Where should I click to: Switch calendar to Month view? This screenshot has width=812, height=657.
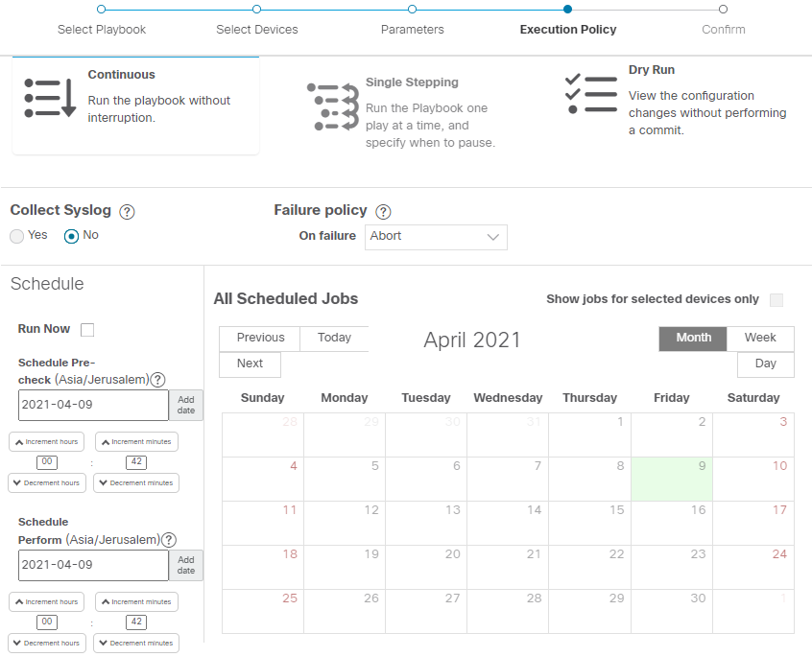pos(692,338)
